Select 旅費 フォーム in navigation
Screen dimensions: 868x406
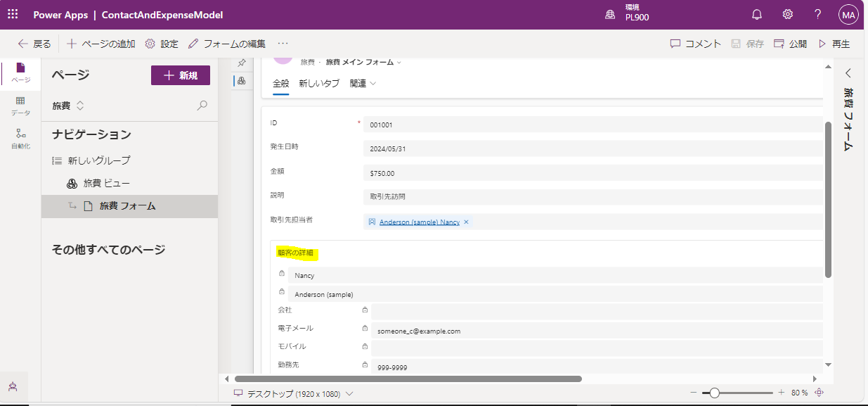tap(129, 206)
